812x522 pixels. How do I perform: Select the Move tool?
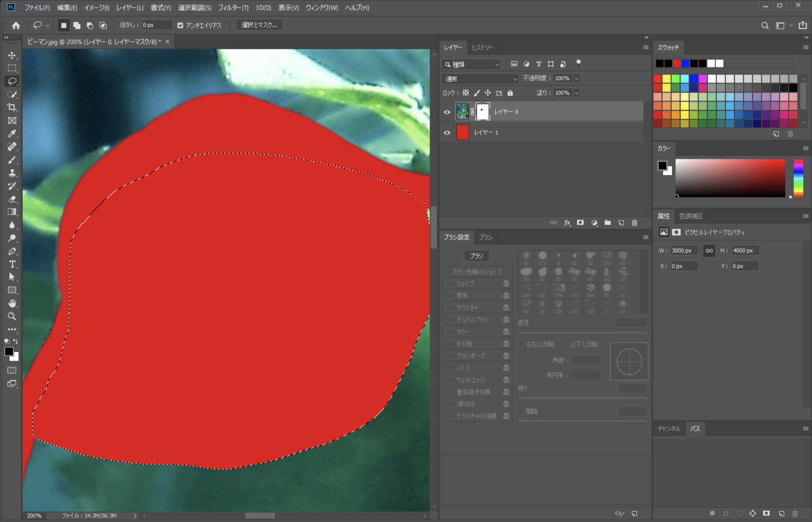pos(12,55)
